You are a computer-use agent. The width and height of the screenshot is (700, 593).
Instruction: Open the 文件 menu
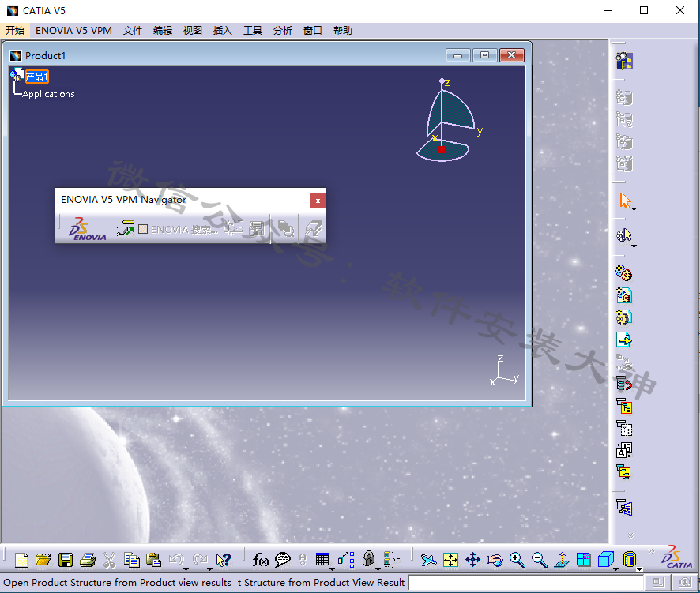click(133, 30)
